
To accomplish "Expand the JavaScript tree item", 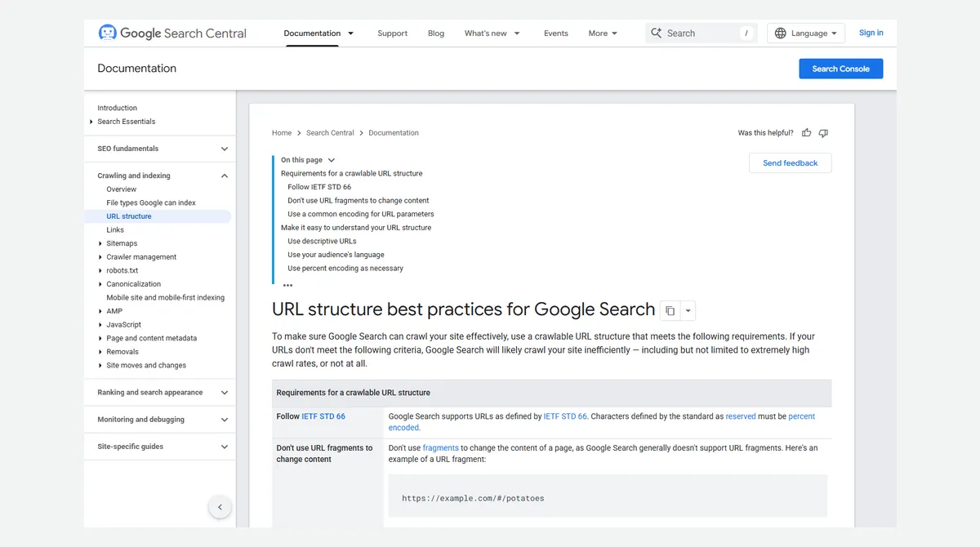I will (x=100, y=325).
